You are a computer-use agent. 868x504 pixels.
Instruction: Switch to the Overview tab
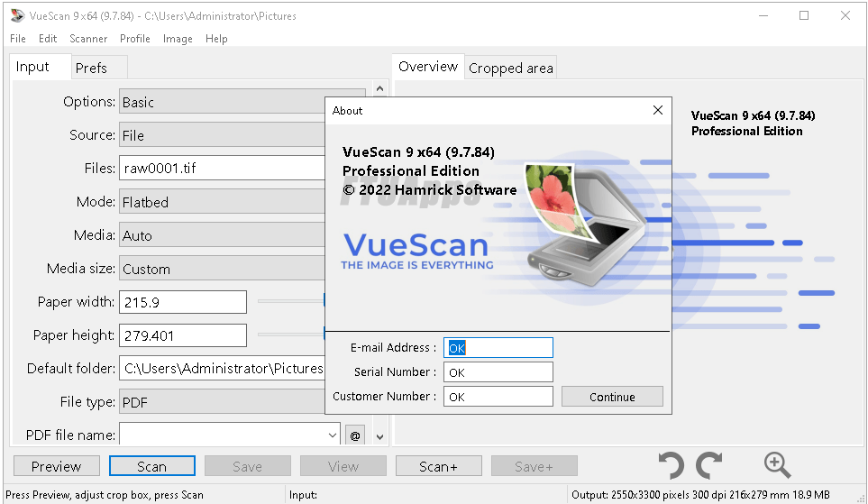point(428,67)
